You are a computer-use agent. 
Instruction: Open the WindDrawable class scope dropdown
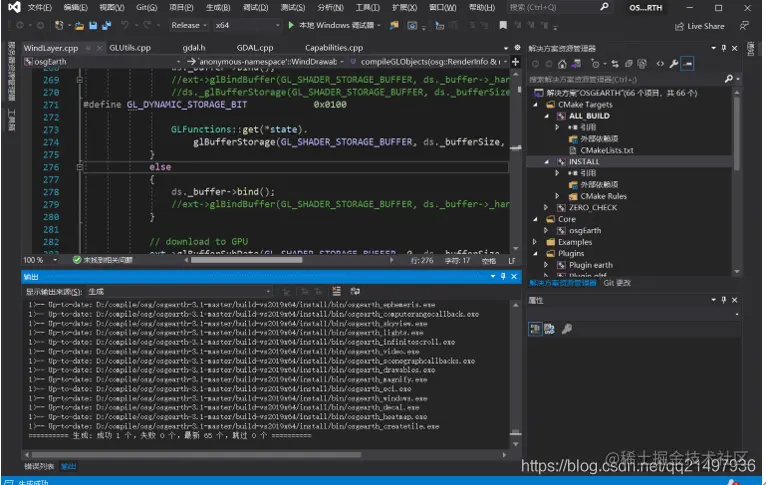[x=265, y=62]
